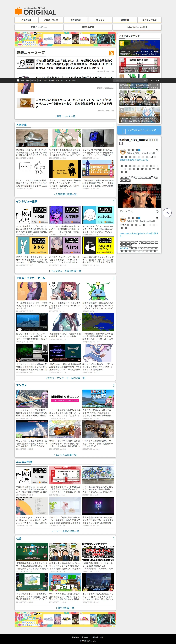Screen dimensions: 176x644
Task: Click the X logo on the 2023年3月6日 tweet
Action: [157, 150]
